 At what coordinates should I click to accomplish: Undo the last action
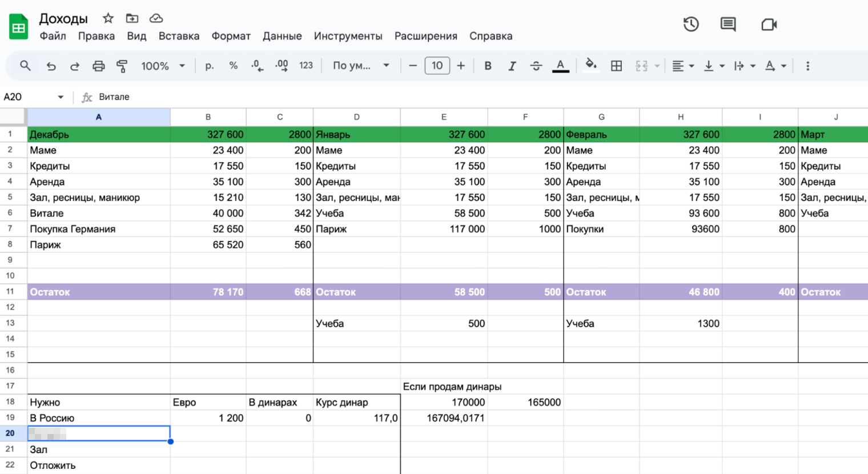click(x=51, y=66)
